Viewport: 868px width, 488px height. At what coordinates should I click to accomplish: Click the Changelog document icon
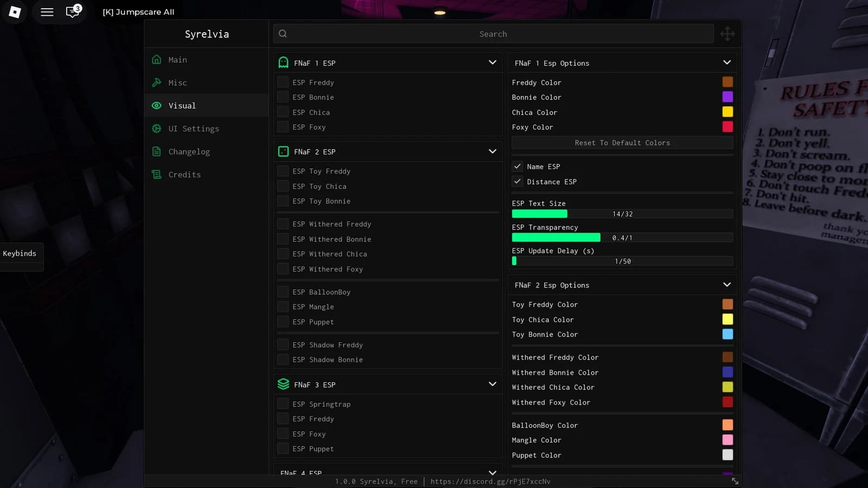[157, 151]
